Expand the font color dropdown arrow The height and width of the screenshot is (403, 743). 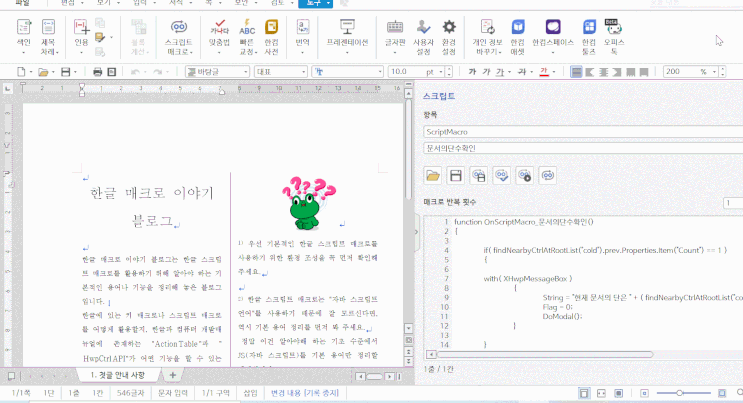(553, 72)
